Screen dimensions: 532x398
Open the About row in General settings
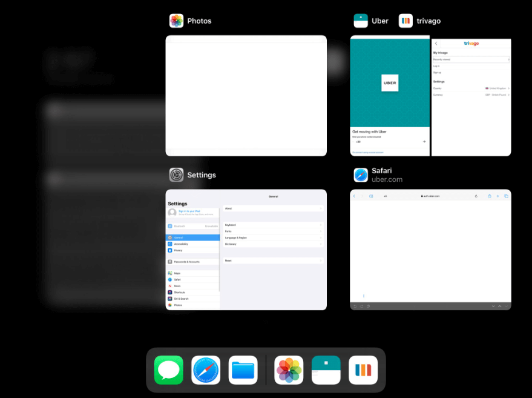click(x=273, y=208)
